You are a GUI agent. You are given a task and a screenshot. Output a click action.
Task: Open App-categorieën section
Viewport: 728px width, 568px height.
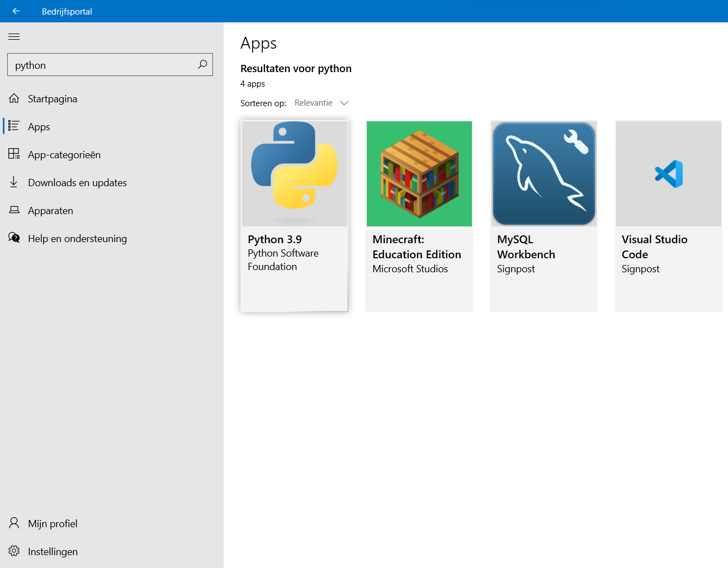64,155
